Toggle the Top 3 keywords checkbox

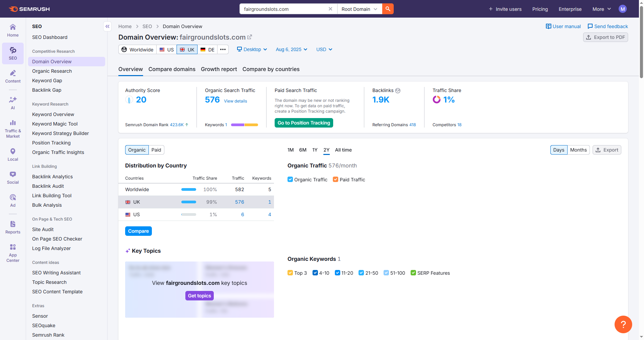tap(290, 273)
